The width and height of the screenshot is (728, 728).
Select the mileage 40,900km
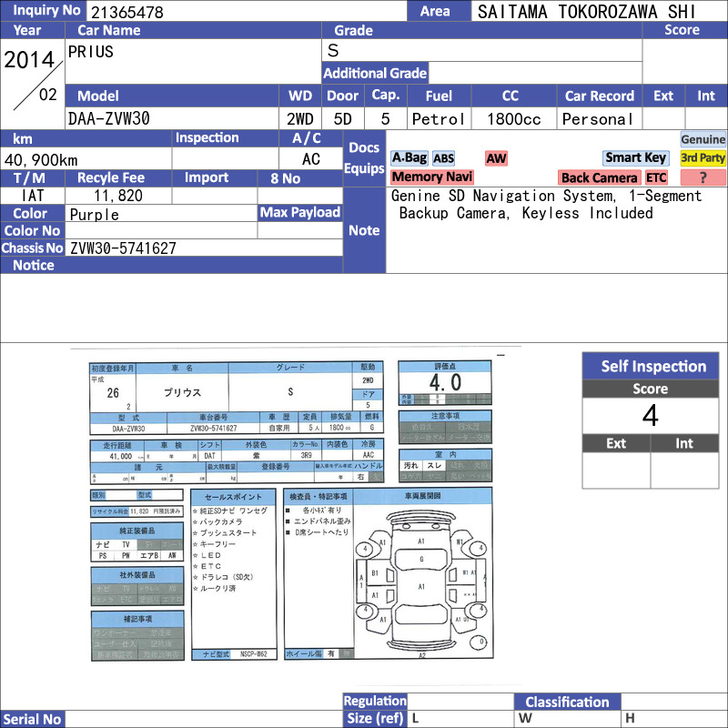pos(41,160)
